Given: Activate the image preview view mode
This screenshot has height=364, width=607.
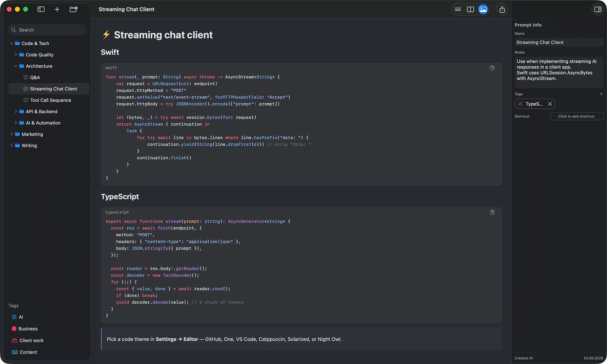Looking at the screenshot, I should point(483,9).
